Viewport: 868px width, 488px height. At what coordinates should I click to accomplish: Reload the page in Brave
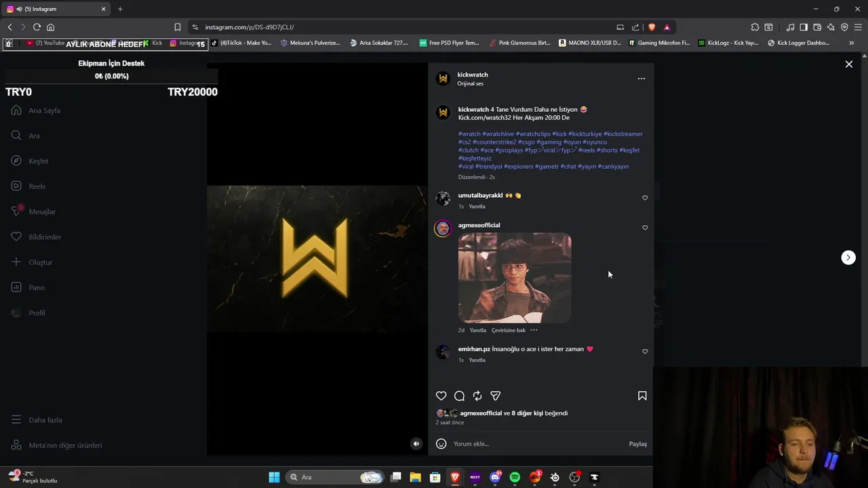tap(37, 27)
